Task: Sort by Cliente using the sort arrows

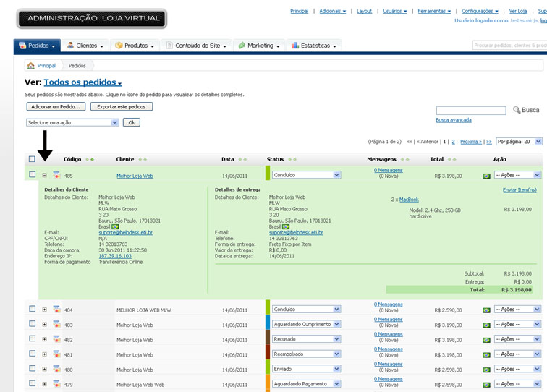Action: click(143, 159)
